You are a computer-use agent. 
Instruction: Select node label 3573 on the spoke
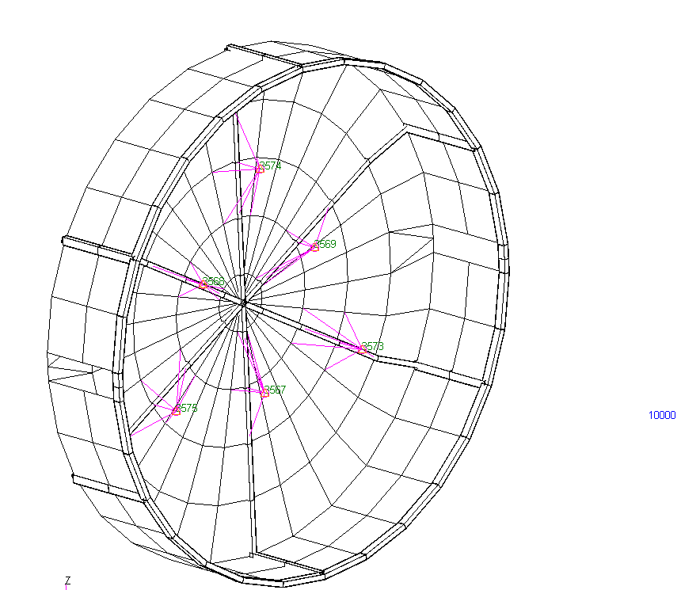click(x=372, y=346)
